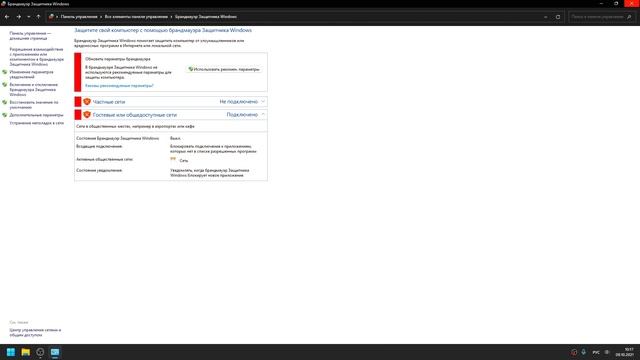Open 'Включение и отключение брандмауэра' link
The width and height of the screenshot is (640, 360).
click(33, 89)
